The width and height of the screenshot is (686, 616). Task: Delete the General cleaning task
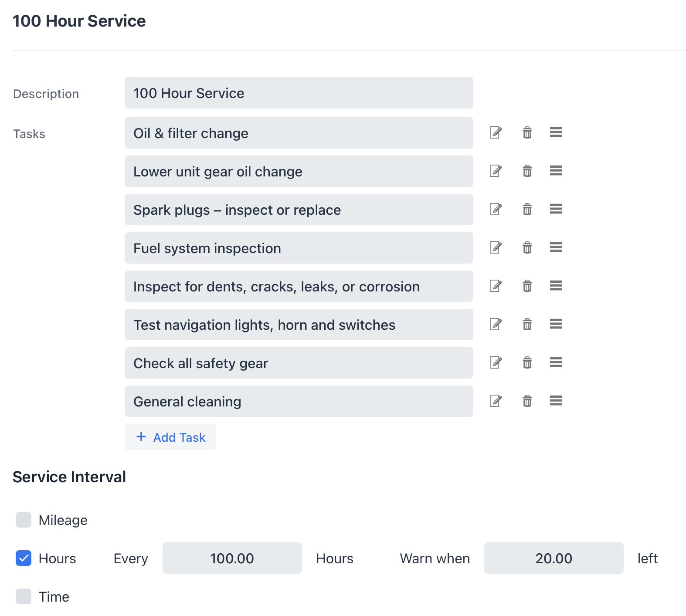click(x=527, y=401)
